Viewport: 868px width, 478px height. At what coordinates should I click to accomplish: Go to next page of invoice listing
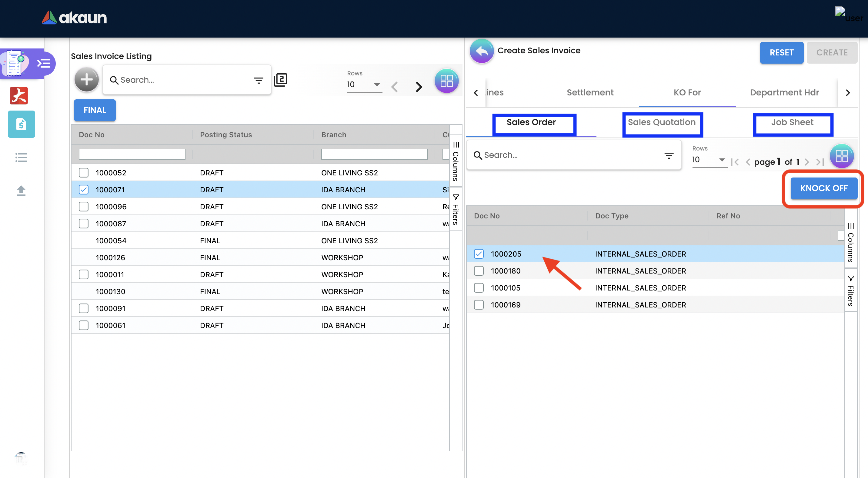(x=419, y=87)
